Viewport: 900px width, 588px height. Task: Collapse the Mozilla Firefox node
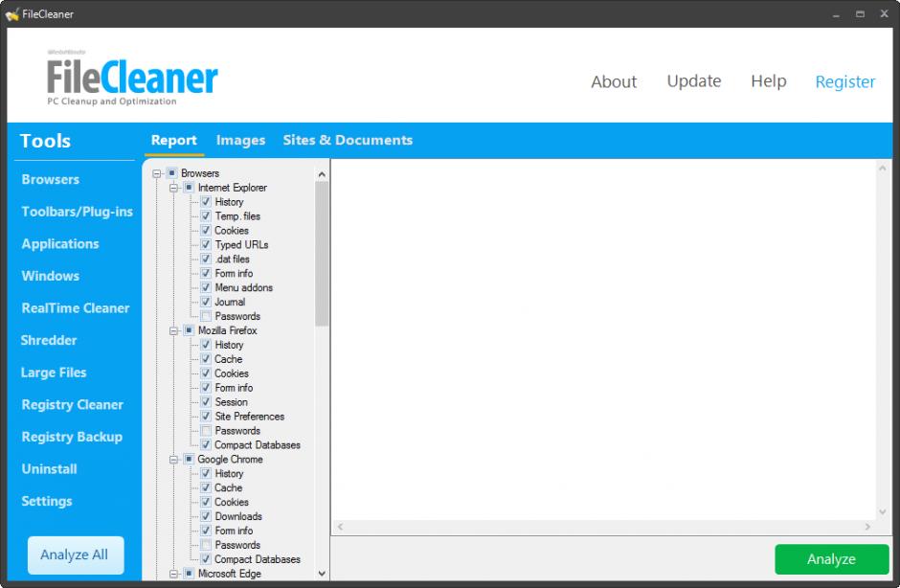(174, 330)
